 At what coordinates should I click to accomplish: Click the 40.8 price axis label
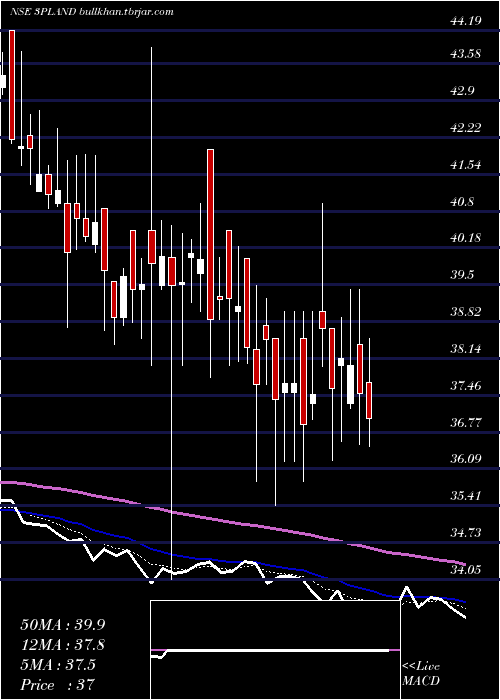(x=462, y=201)
